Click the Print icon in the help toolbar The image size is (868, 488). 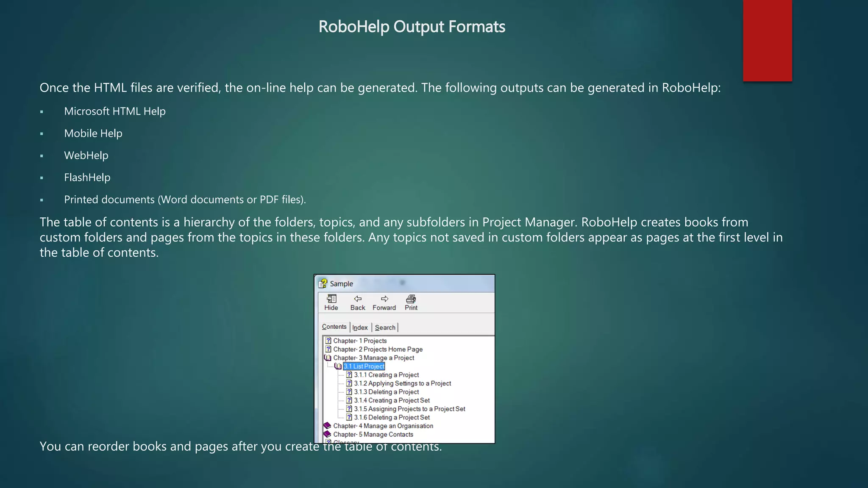coord(411,299)
